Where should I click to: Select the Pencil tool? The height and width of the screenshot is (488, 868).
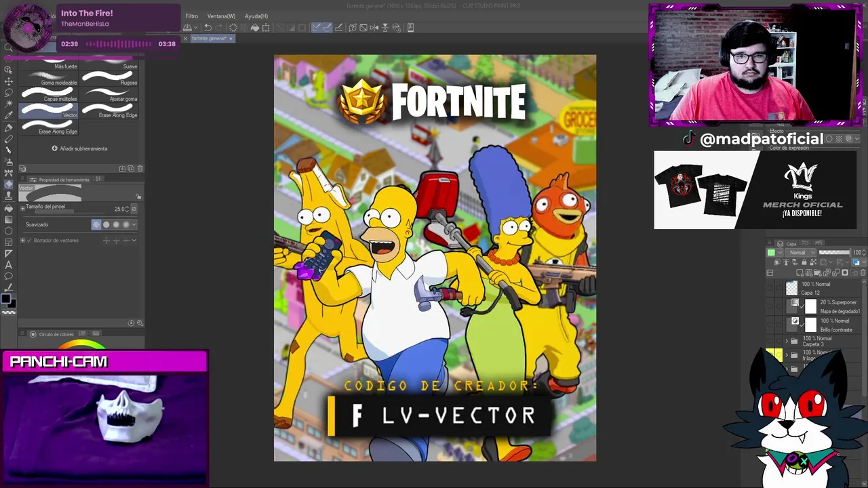tap(8, 139)
